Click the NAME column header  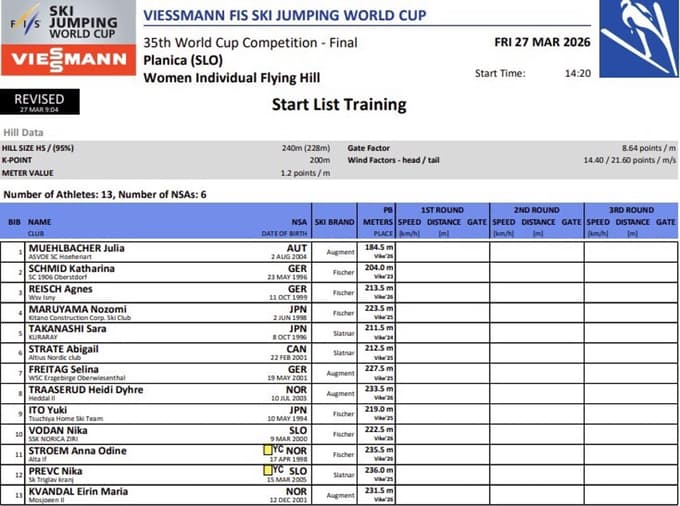[x=40, y=222]
